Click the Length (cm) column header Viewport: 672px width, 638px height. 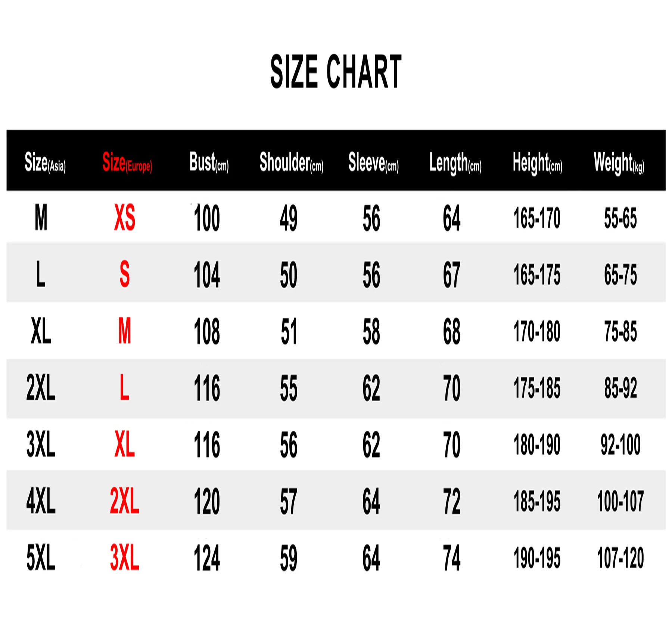tap(455, 162)
